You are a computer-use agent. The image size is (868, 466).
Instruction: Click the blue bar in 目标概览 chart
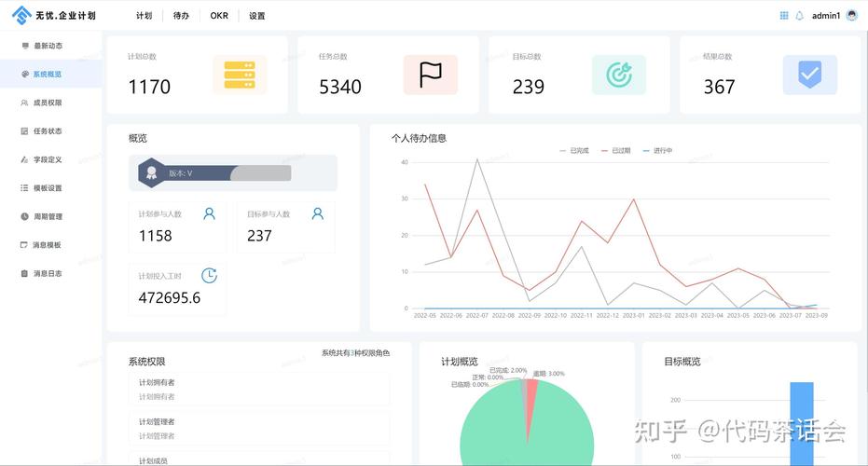802,424
